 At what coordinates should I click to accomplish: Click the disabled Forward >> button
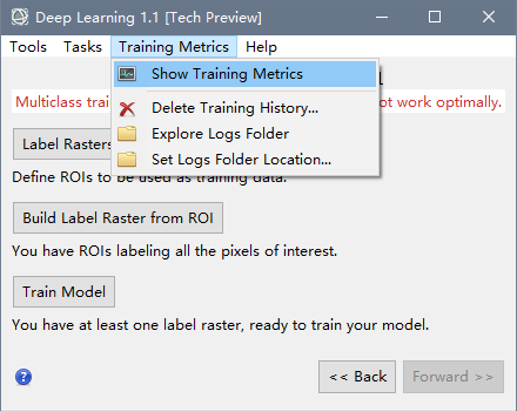(453, 377)
